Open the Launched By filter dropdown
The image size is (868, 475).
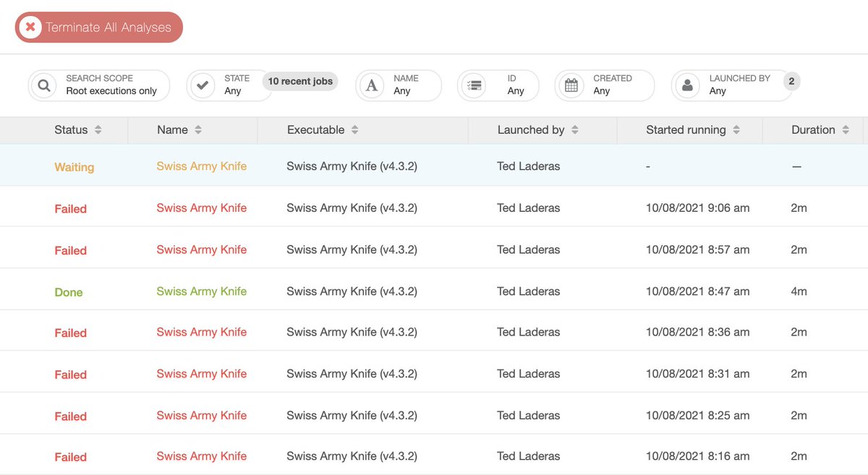click(x=731, y=85)
